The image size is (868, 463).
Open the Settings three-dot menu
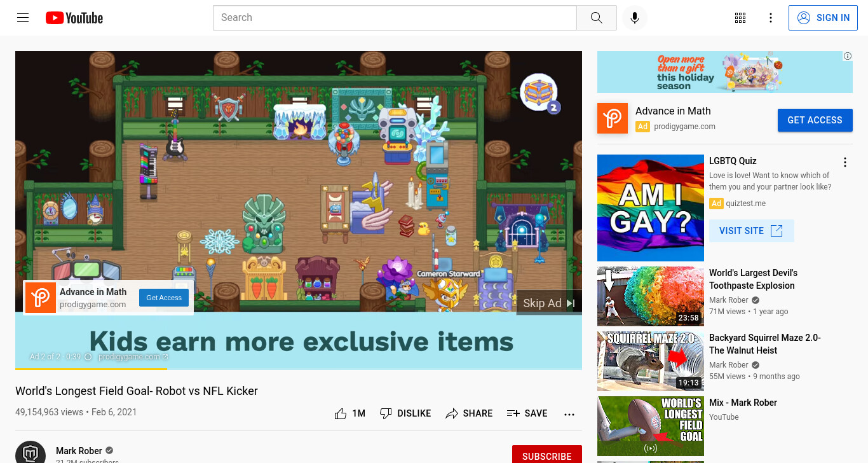coord(771,18)
